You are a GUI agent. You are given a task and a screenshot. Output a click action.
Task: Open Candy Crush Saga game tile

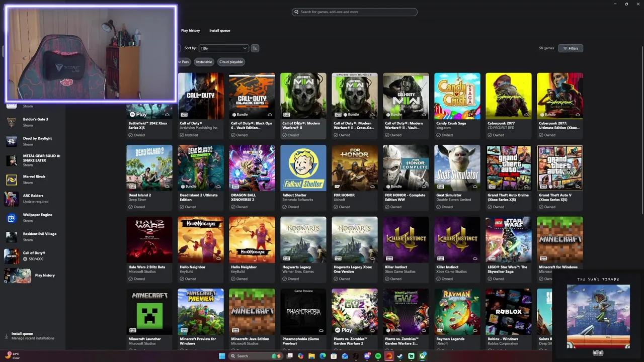[457, 106]
